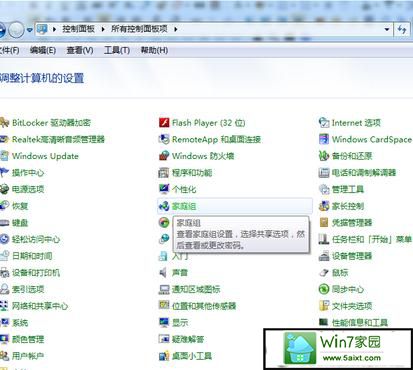Screen dimensions: 413x370
Task: Open the 凭据管理器 link
Action: point(352,223)
